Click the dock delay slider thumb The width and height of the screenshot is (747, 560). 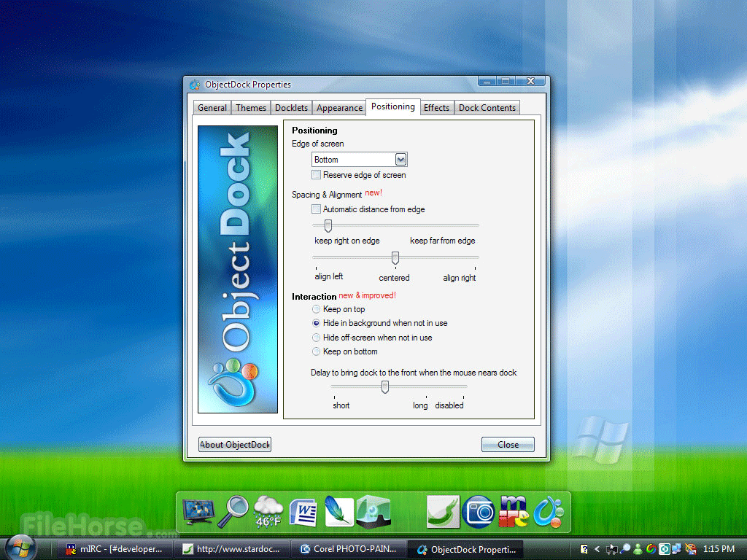point(385,386)
